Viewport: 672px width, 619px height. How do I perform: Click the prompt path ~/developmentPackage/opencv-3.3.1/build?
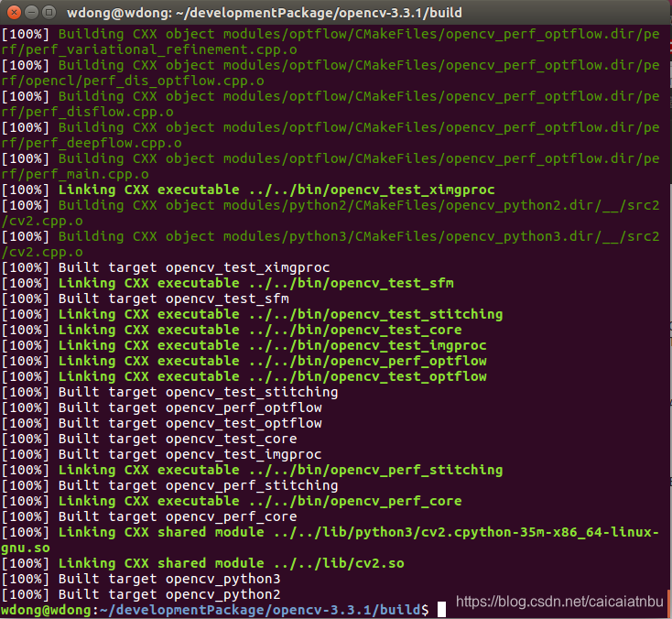coord(260,610)
